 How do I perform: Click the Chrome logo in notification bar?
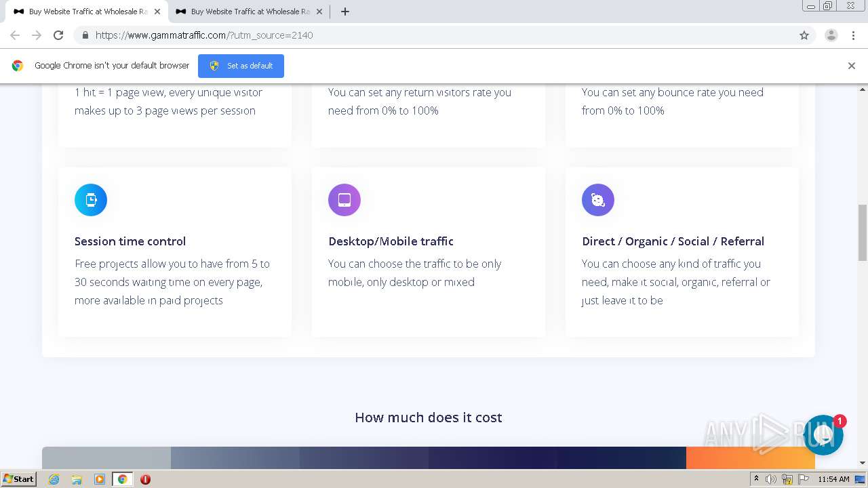18,66
